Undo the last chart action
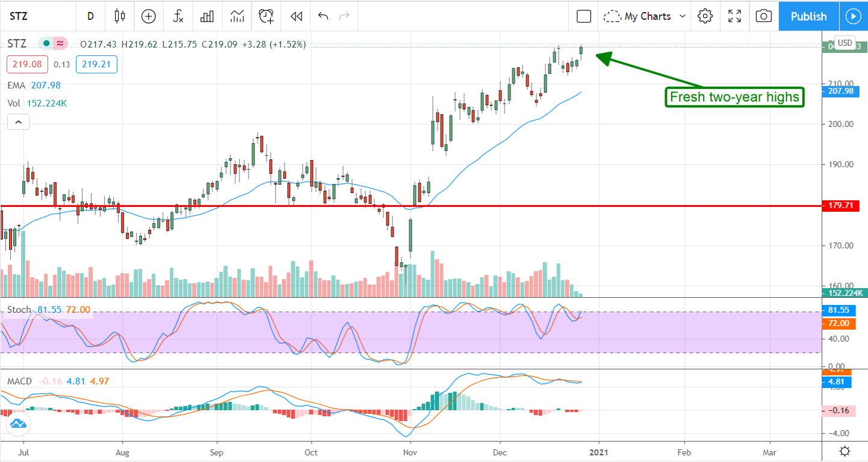 point(323,16)
